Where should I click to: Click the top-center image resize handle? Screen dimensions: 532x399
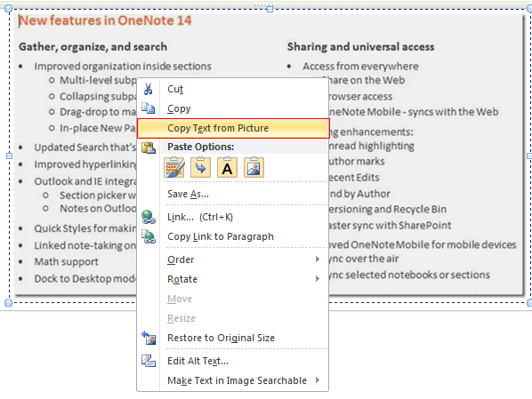pos(270,9)
